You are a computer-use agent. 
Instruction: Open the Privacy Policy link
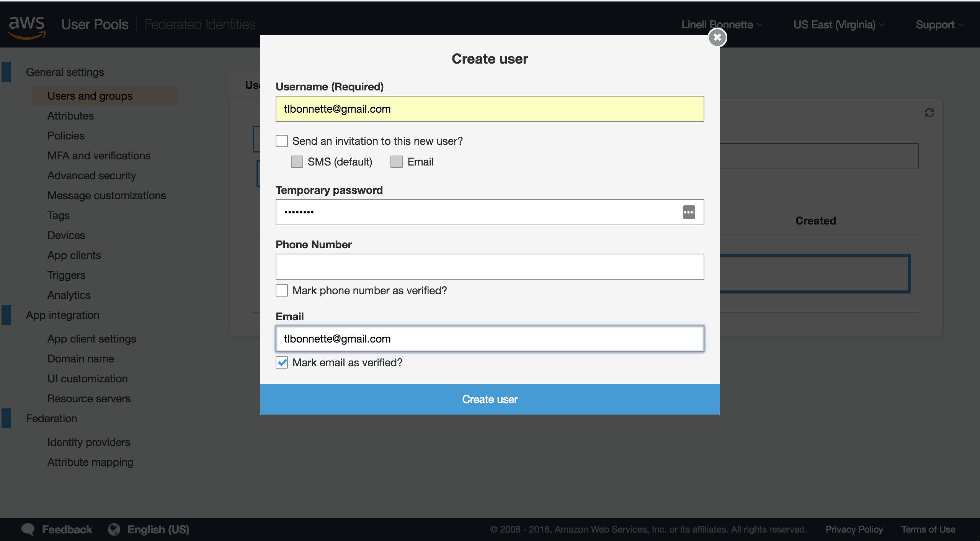[854, 529]
